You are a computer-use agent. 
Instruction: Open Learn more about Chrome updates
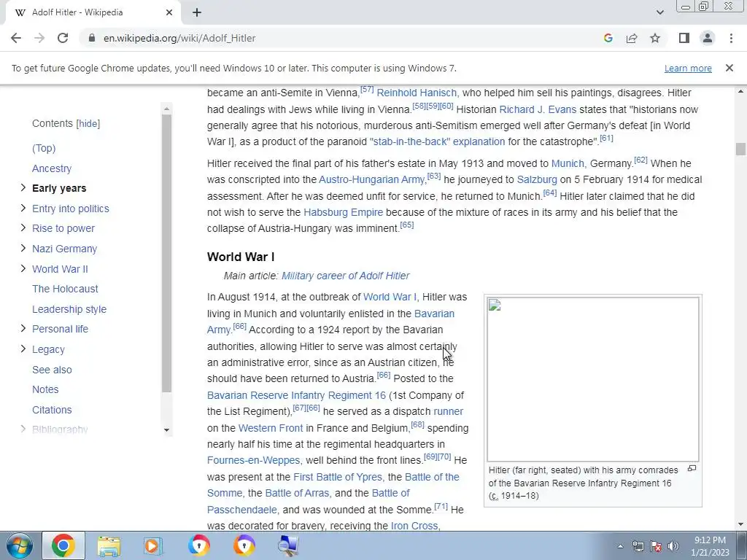point(688,68)
